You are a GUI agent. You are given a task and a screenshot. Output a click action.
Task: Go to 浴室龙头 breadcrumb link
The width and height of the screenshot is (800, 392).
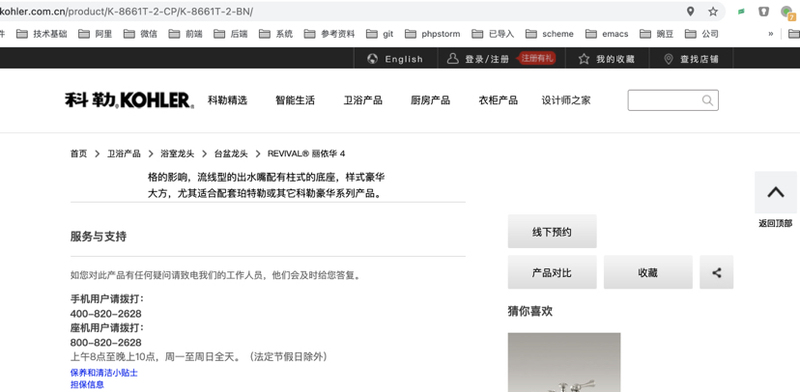pyautogui.click(x=177, y=154)
